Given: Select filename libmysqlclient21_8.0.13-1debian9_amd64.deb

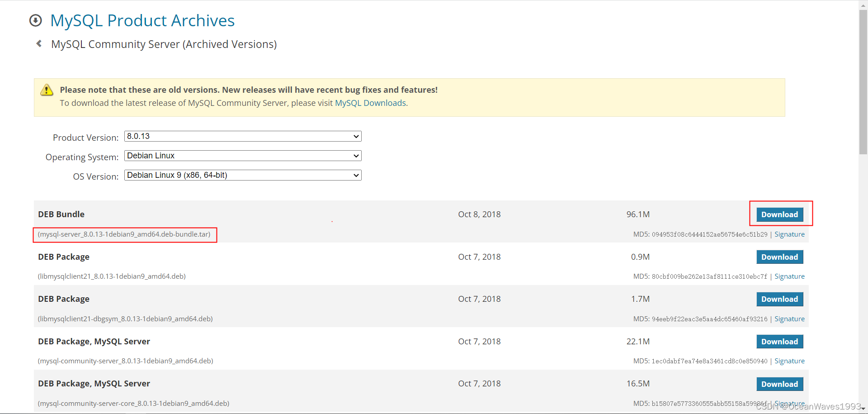Looking at the screenshot, I should pyautogui.click(x=112, y=276).
